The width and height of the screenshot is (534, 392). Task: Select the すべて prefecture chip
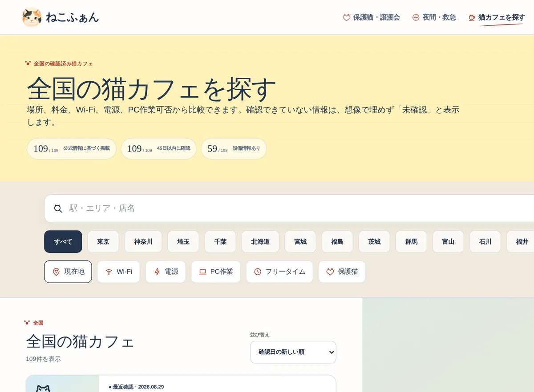pos(63,242)
